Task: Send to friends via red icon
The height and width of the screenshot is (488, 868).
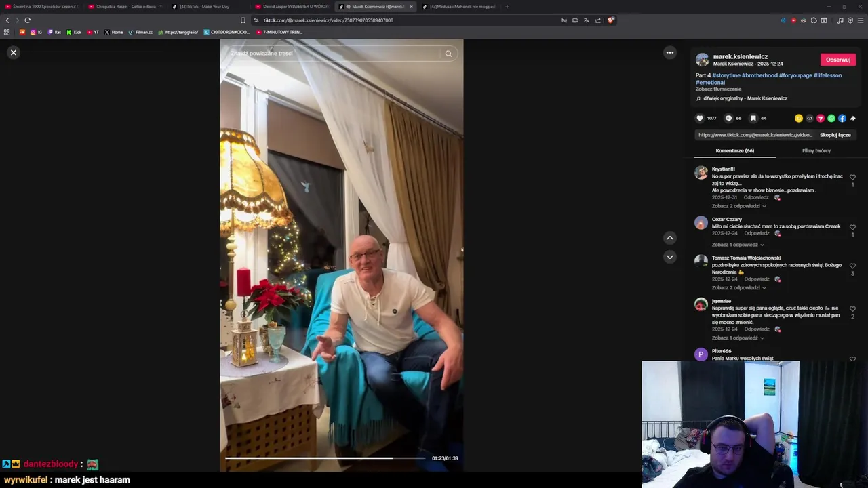Action: (x=821, y=118)
